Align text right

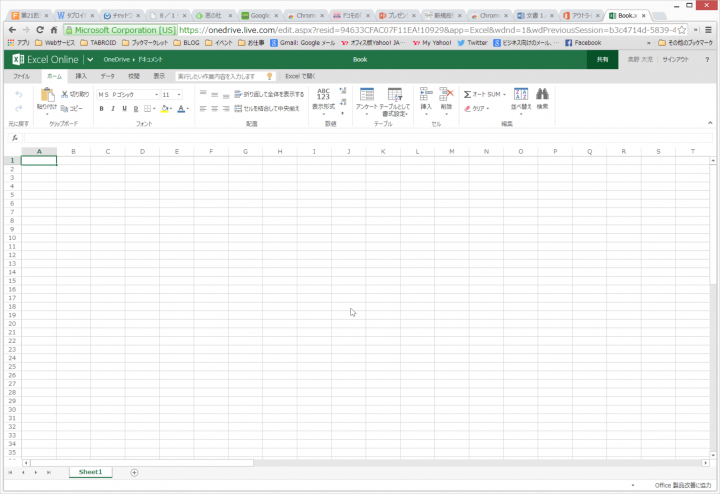(226, 109)
